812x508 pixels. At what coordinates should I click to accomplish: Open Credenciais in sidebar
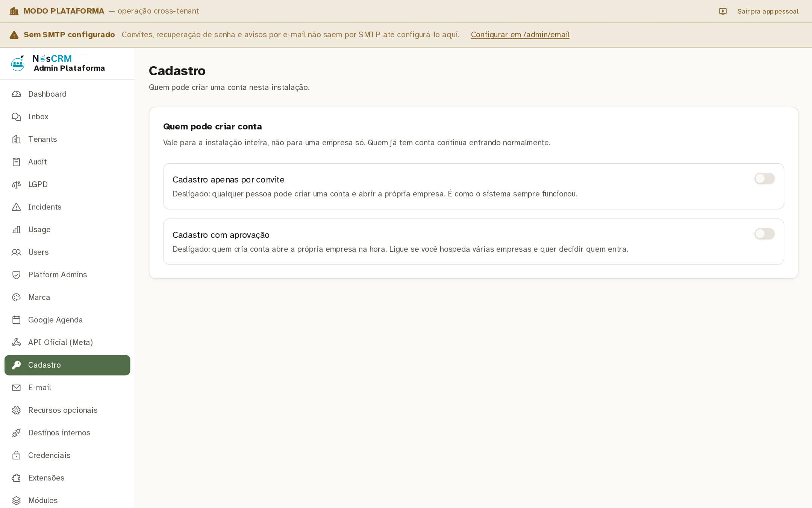coord(67,455)
